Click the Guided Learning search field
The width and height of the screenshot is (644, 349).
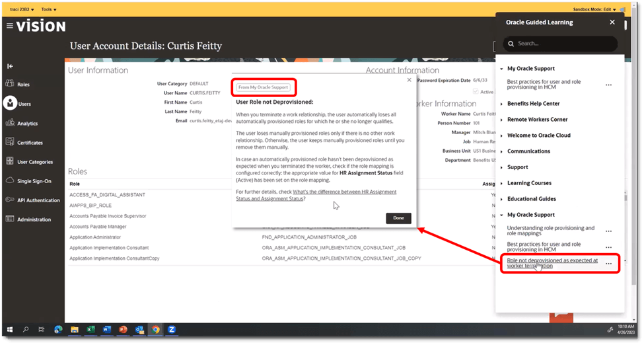[x=560, y=44]
